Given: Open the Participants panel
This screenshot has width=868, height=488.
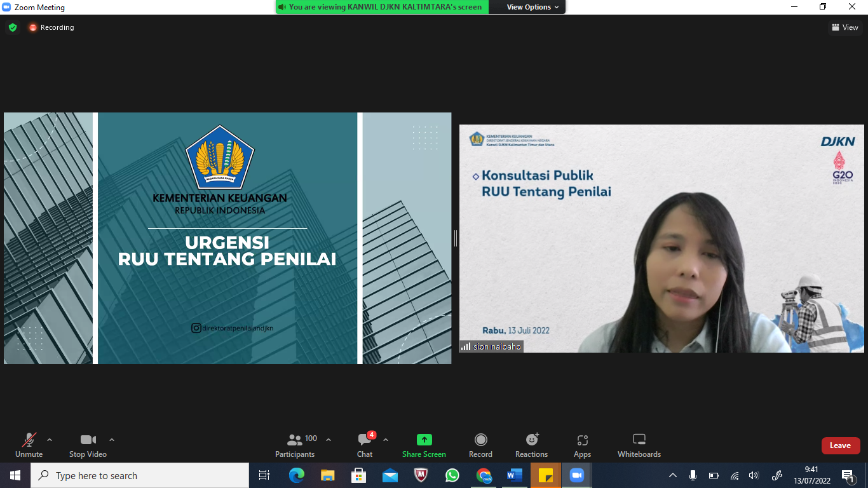Looking at the screenshot, I should 295,445.
